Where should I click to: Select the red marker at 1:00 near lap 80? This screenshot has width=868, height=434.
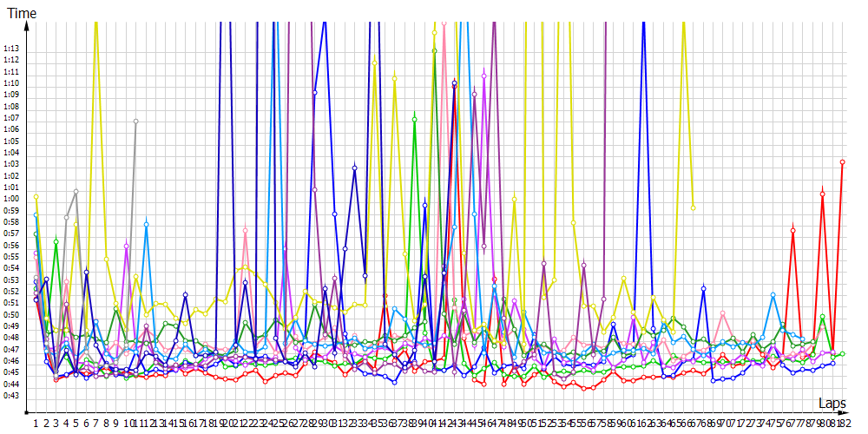pos(822,194)
